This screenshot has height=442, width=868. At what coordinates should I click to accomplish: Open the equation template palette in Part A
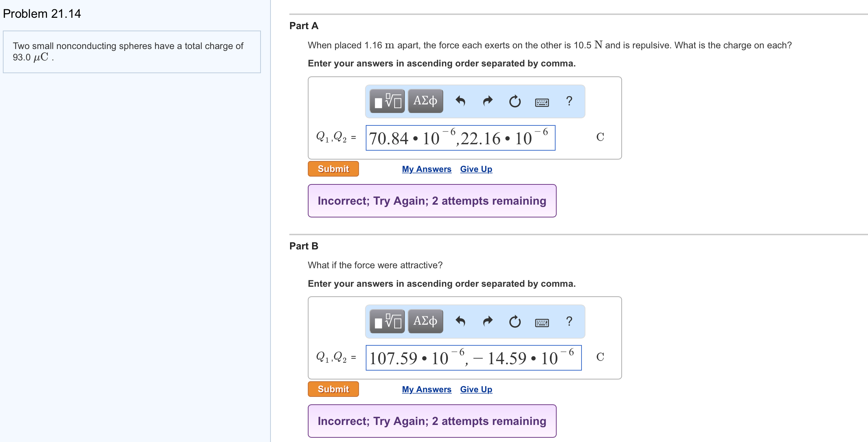tap(387, 101)
